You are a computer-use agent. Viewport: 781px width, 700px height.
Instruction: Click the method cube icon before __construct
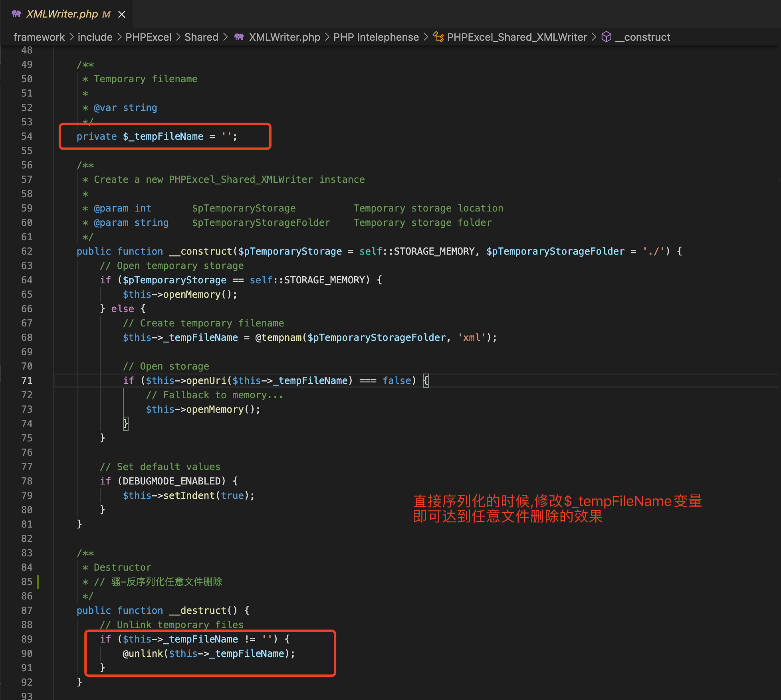coord(607,37)
